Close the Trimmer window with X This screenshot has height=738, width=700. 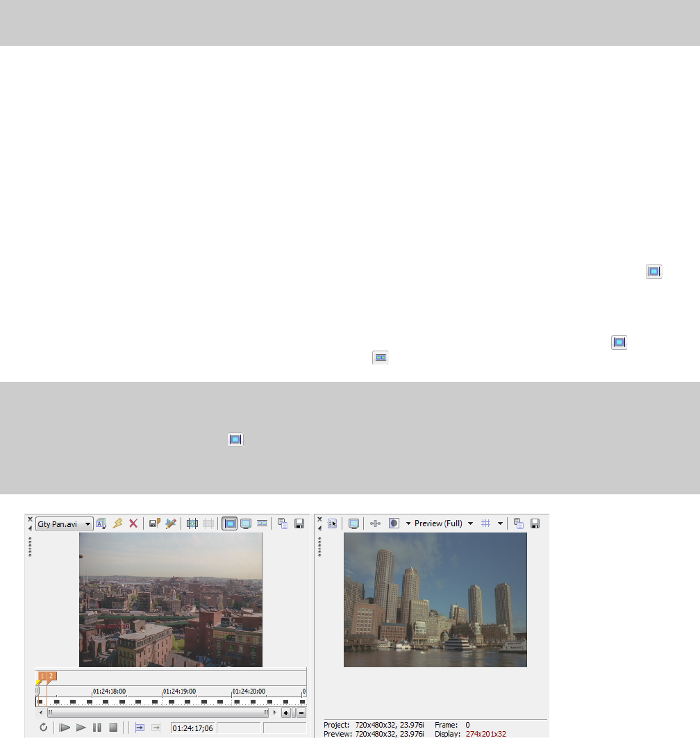tap(30, 519)
